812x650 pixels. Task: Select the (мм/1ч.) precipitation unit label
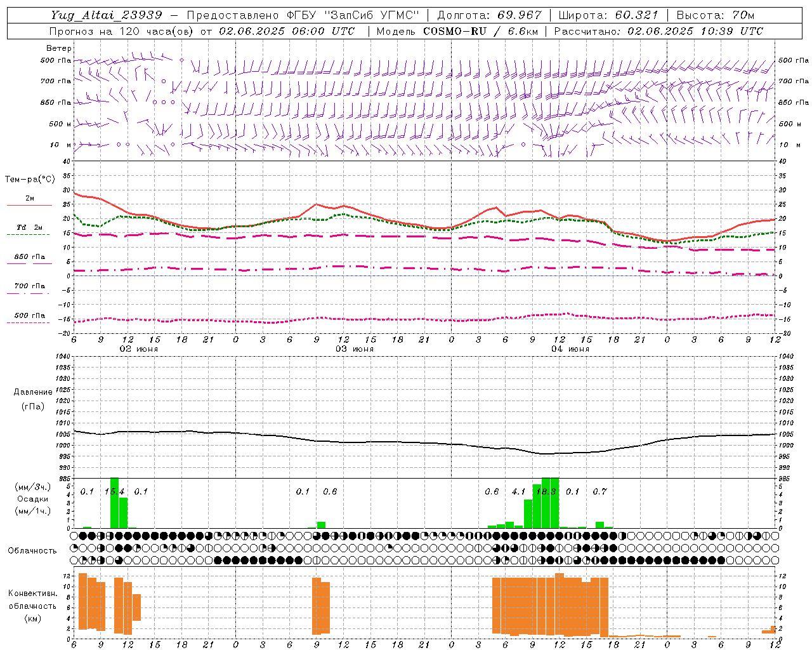tap(33, 511)
